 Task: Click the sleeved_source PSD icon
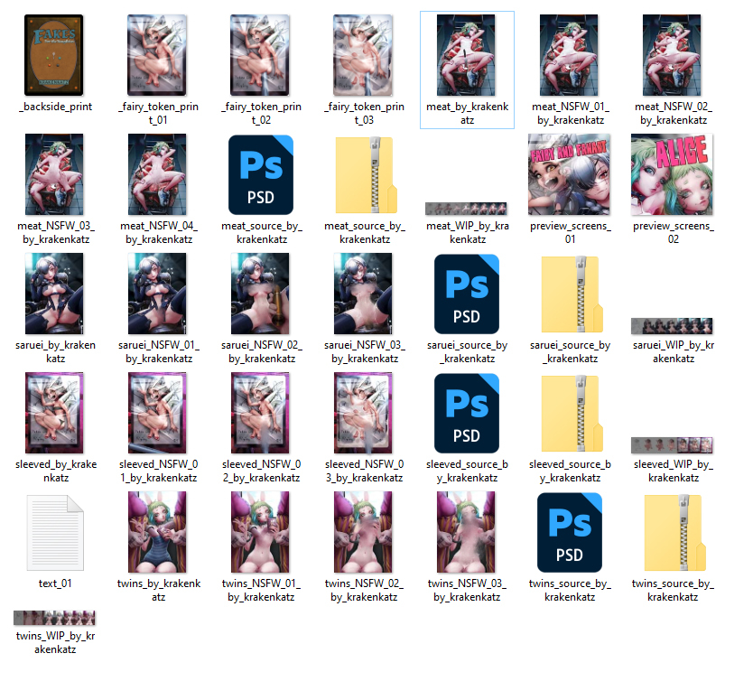point(467,412)
